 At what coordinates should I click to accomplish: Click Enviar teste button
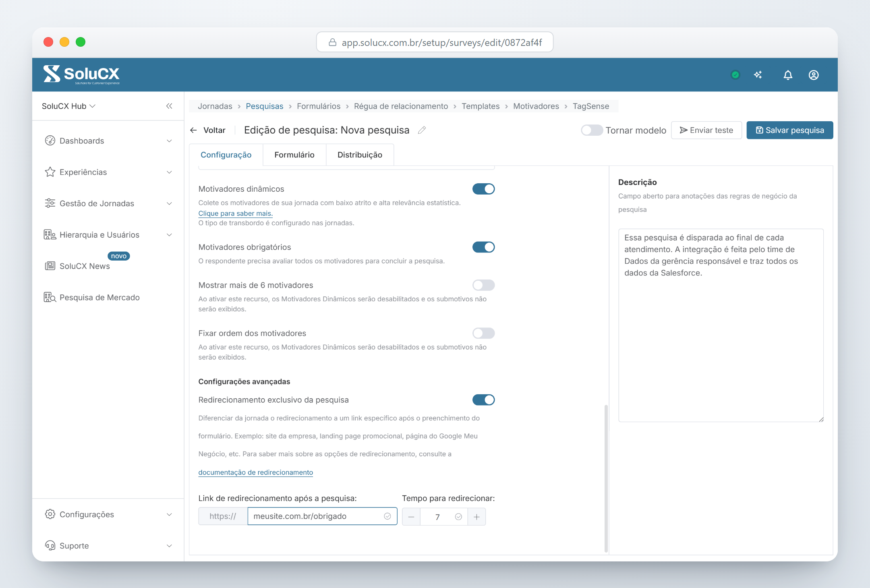[x=706, y=130]
